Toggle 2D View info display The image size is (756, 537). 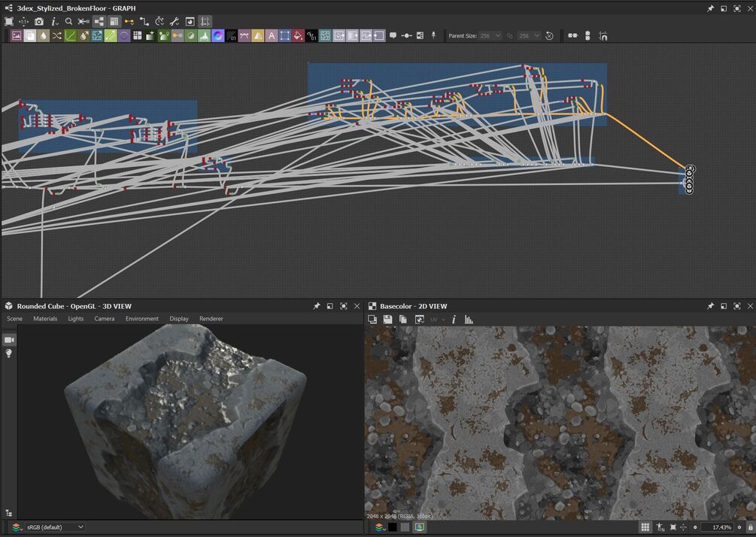click(x=454, y=320)
